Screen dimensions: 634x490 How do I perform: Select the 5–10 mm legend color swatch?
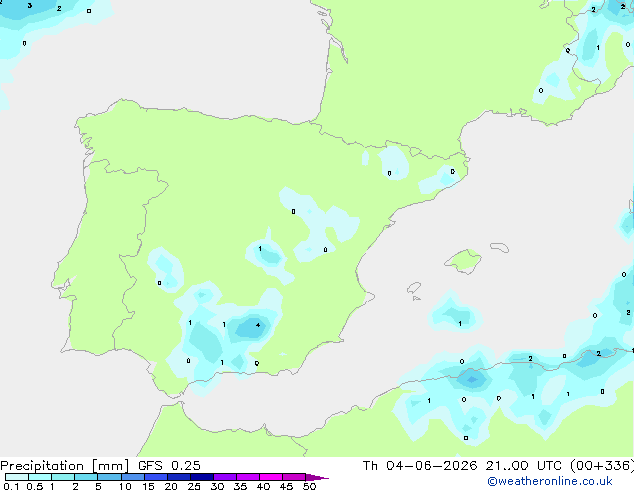(110, 477)
